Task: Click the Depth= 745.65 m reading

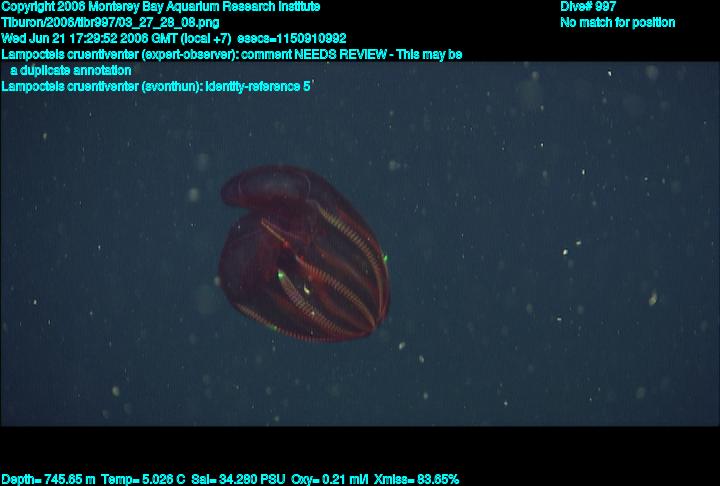Action: point(48,480)
